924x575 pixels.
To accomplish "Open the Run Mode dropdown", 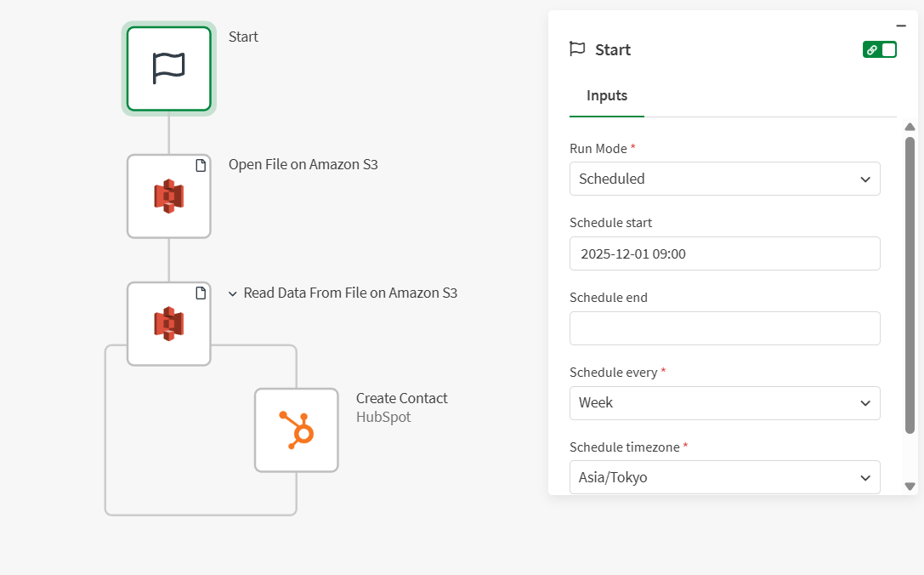I will 724,179.
